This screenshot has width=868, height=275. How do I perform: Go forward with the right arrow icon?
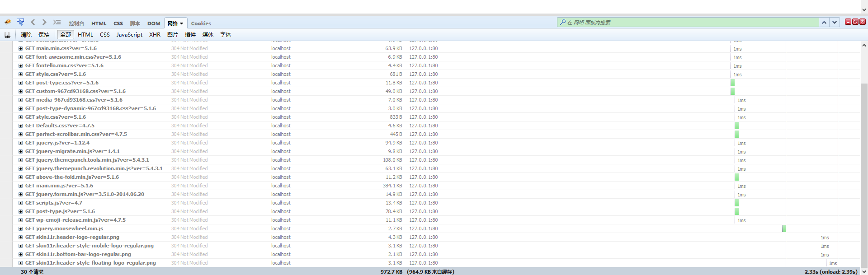click(44, 22)
